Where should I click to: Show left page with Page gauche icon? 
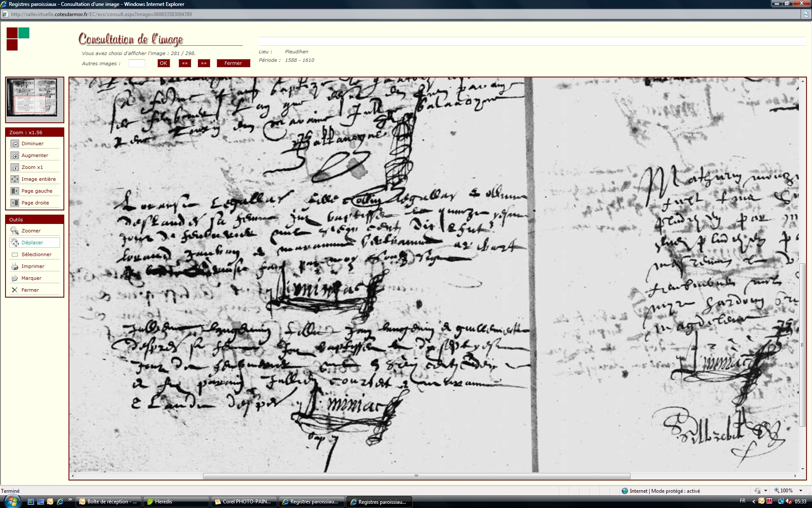click(x=15, y=191)
